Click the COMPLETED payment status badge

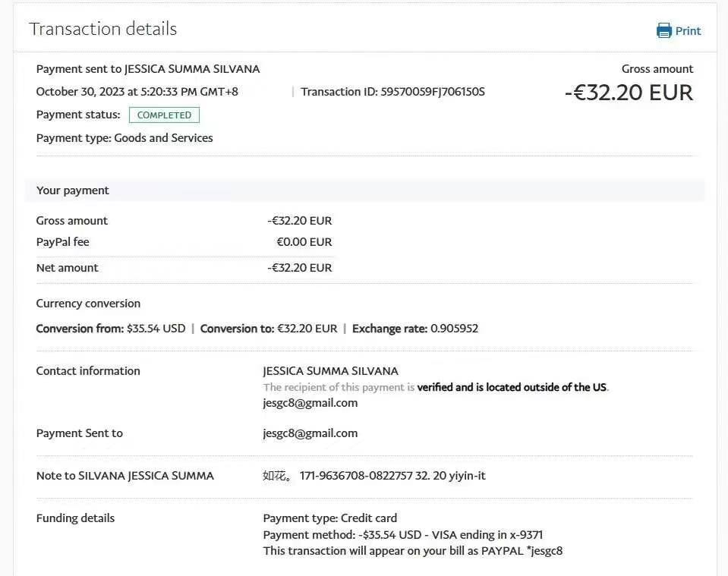(x=164, y=115)
